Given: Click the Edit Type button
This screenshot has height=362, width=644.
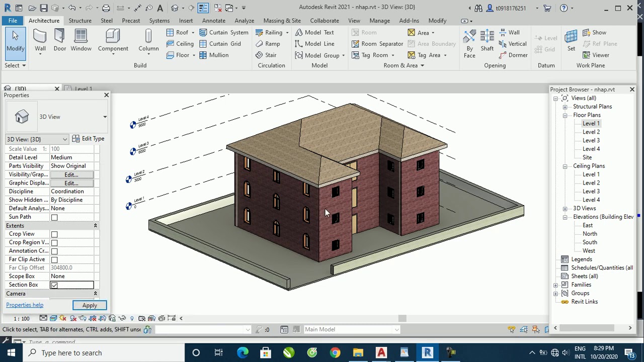Looking at the screenshot, I should coord(88,139).
